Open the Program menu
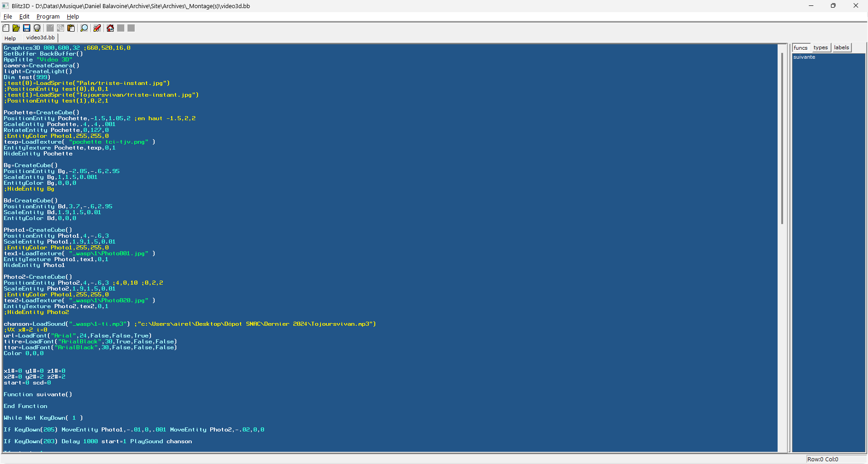The height and width of the screenshot is (464, 868). (x=48, y=17)
